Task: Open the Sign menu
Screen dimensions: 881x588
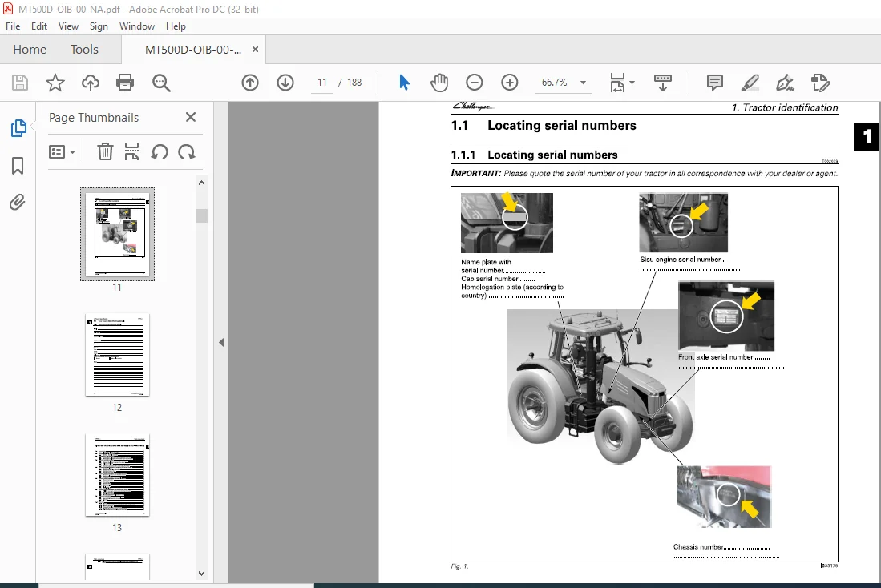Action: tap(99, 26)
